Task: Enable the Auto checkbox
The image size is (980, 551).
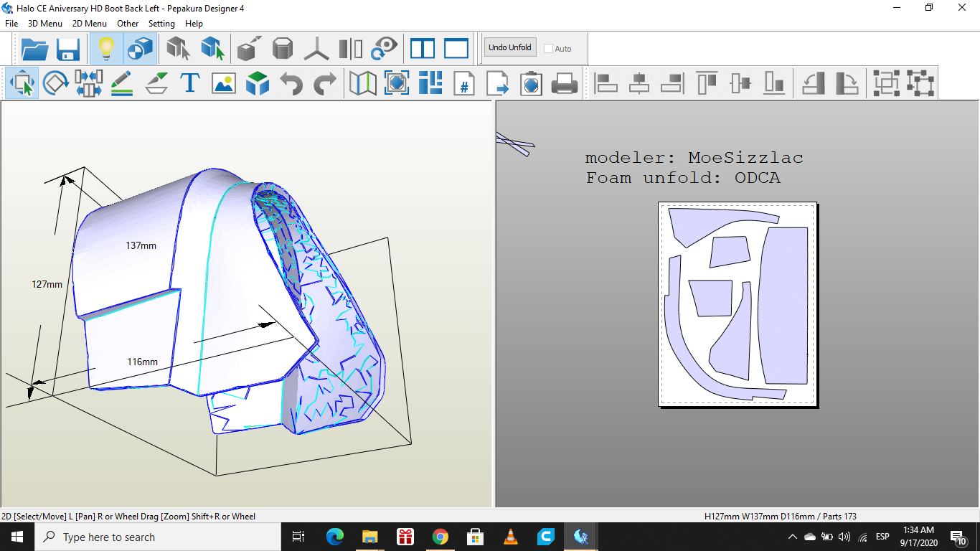Action: (x=548, y=49)
